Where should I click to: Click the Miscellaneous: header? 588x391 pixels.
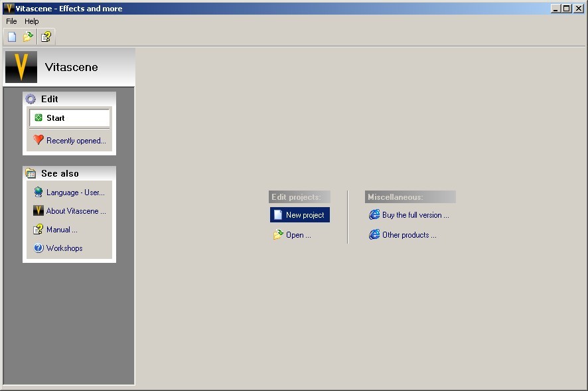(x=410, y=197)
